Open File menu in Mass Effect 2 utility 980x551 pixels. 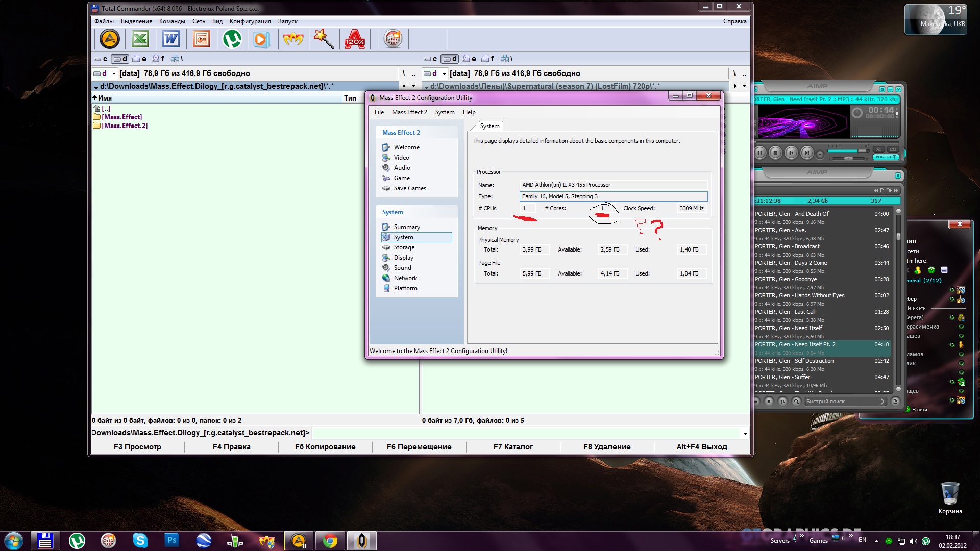(379, 112)
